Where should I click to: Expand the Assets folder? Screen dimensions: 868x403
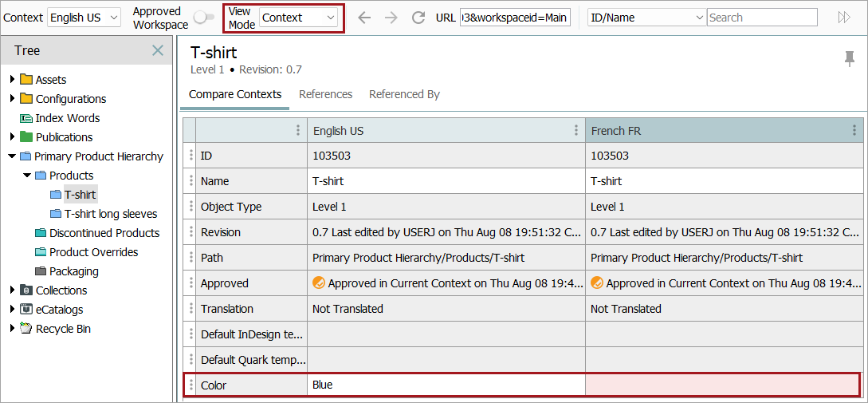(12, 80)
